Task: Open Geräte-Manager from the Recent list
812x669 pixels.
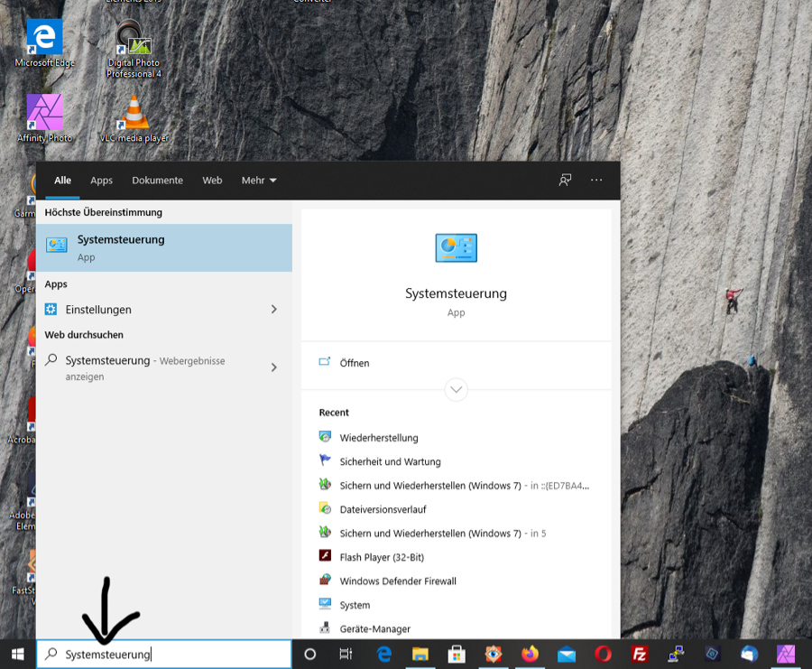Action: (374, 628)
